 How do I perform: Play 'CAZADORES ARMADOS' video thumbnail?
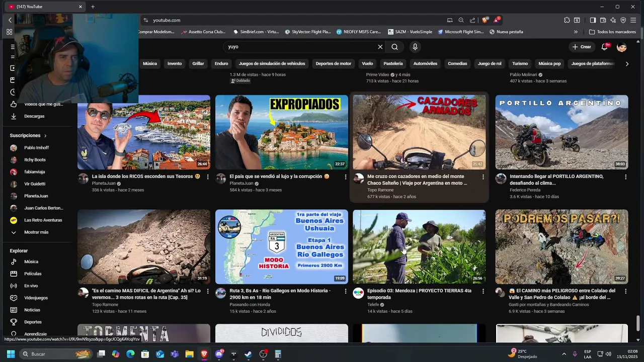[419, 132]
